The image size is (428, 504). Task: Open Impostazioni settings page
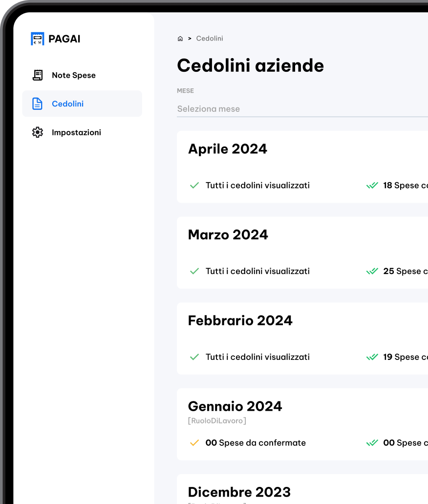(x=82, y=132)
